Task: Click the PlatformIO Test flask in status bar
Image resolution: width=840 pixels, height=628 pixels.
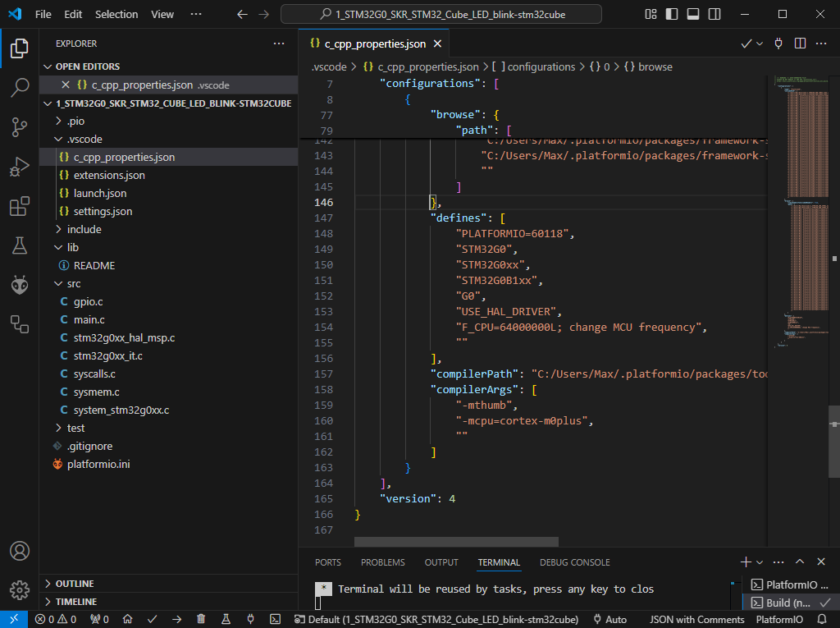Action: [226, 620]
